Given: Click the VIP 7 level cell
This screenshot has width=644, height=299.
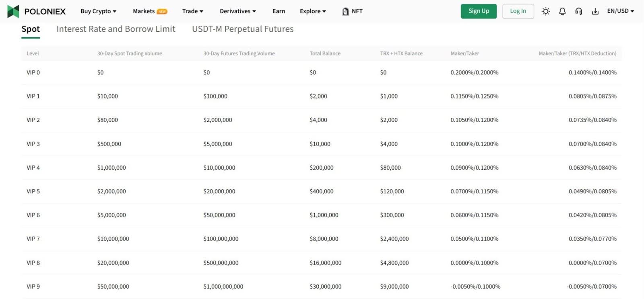Looking at the screenshot, I should click(33, 239).
